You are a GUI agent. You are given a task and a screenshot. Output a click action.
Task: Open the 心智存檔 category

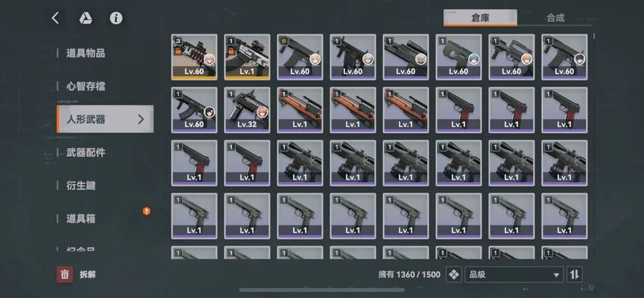(x=86, y=86)
